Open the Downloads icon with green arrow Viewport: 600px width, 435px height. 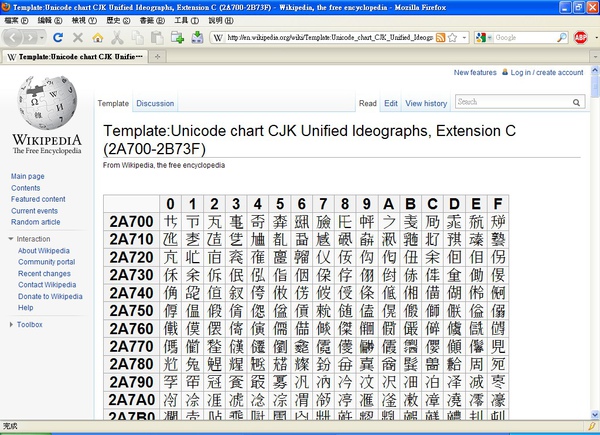point(197,37)
